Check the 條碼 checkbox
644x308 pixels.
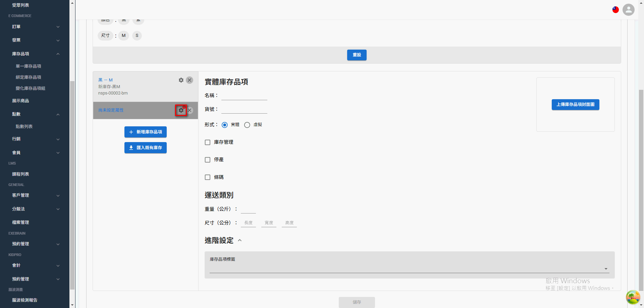click(x=208, y=177)
